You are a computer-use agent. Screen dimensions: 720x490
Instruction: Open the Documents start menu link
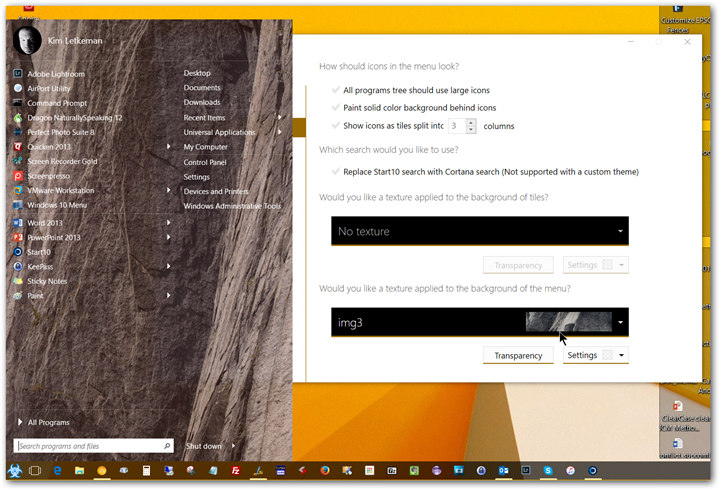tap(202, 88)
